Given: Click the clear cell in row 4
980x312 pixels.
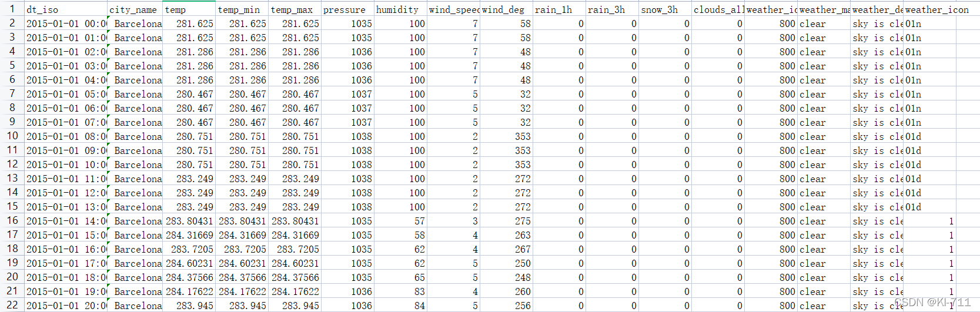Looking at the screenshot, I should [824, 52].
